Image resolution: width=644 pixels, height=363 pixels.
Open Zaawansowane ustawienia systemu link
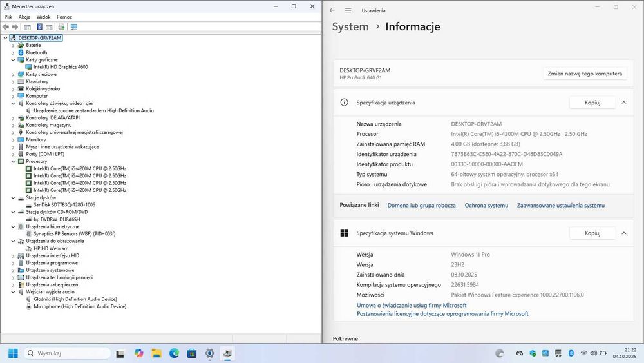tap(561, 205)
